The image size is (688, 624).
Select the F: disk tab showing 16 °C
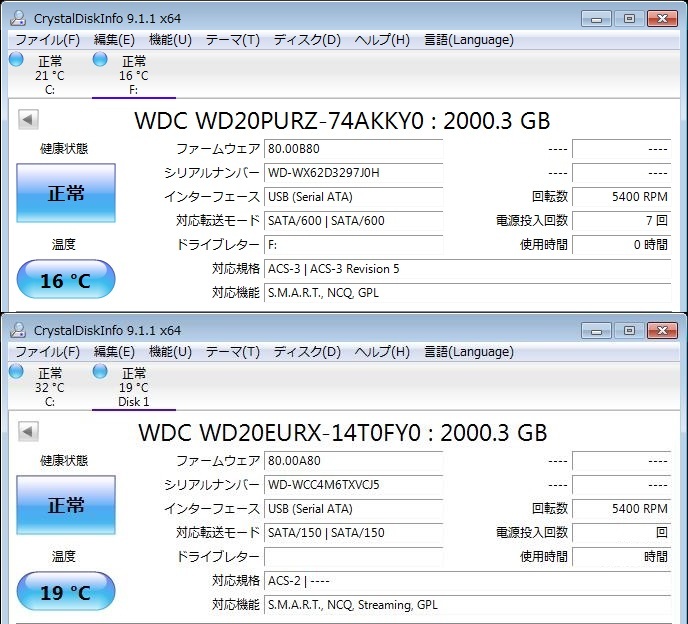133,76
